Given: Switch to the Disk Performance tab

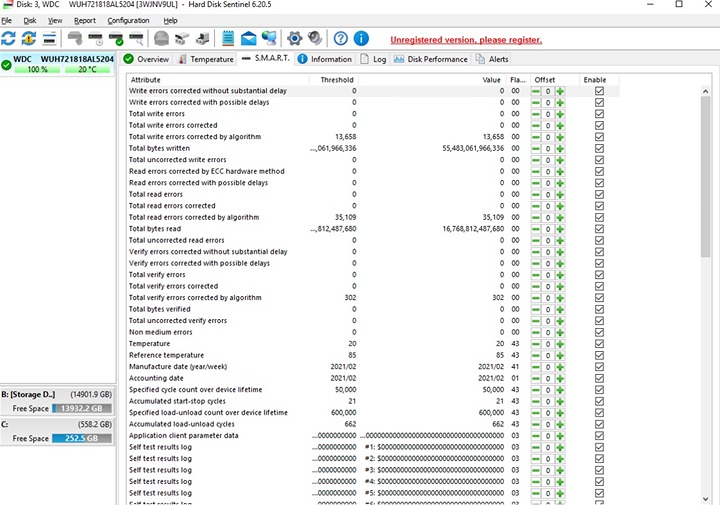Looking at the screenshot, I should [x=431, y=59].
